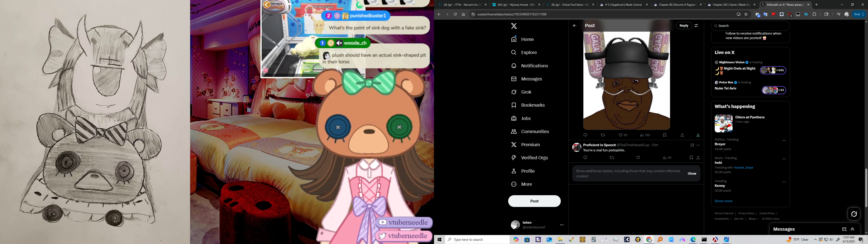Open the Grok floating button at bottom right

click(854, 214)
